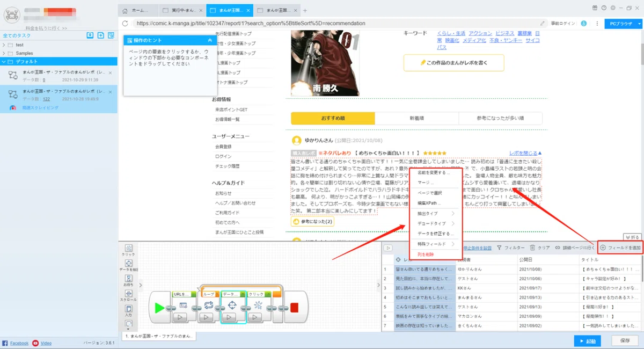The width and height of the screenshot is (644, 349).
Task: Reload the page with the refresh icon
Action: click(x=125, y=24)
